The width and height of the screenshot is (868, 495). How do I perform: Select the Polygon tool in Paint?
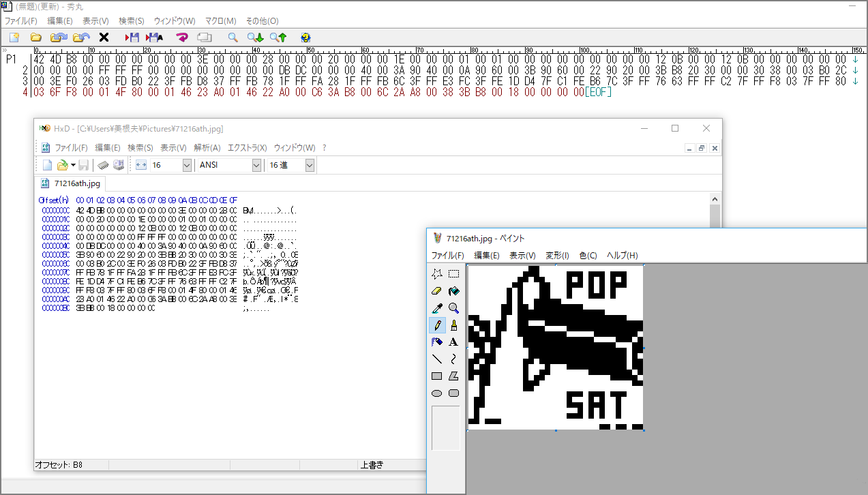453,376
